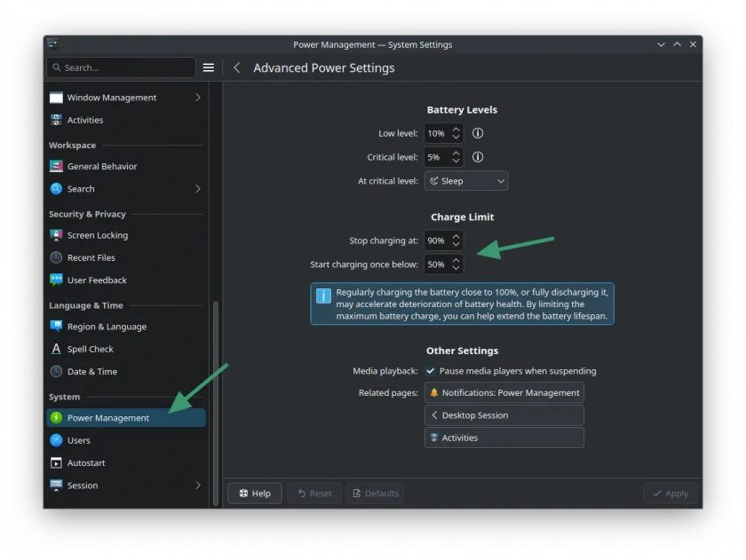Click the Window Management sidebar icon
Screen dimensions: 746x560
[x=56, y=98]
